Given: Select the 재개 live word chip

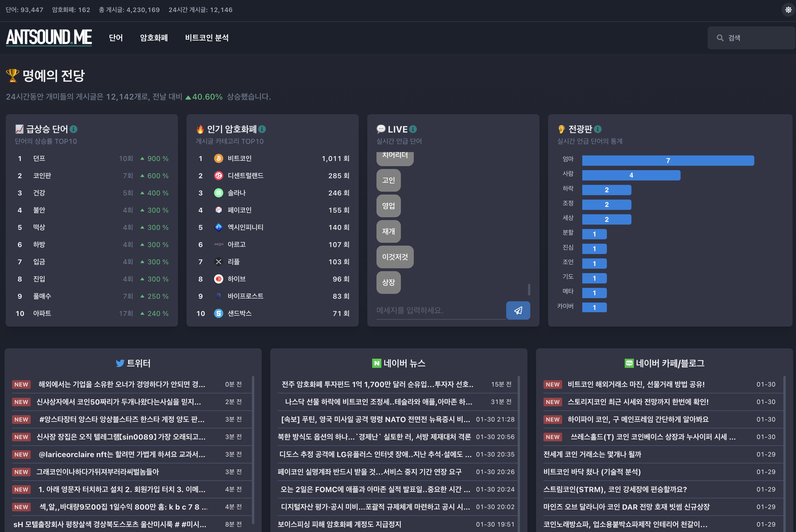Looking at the screenshot, I should (389, 231).
